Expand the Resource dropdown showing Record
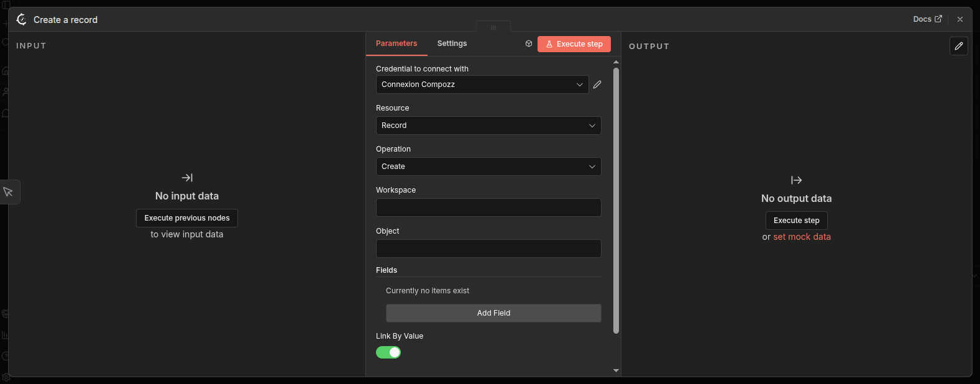This screenshot has width=980, height=384. click(488, 126)
